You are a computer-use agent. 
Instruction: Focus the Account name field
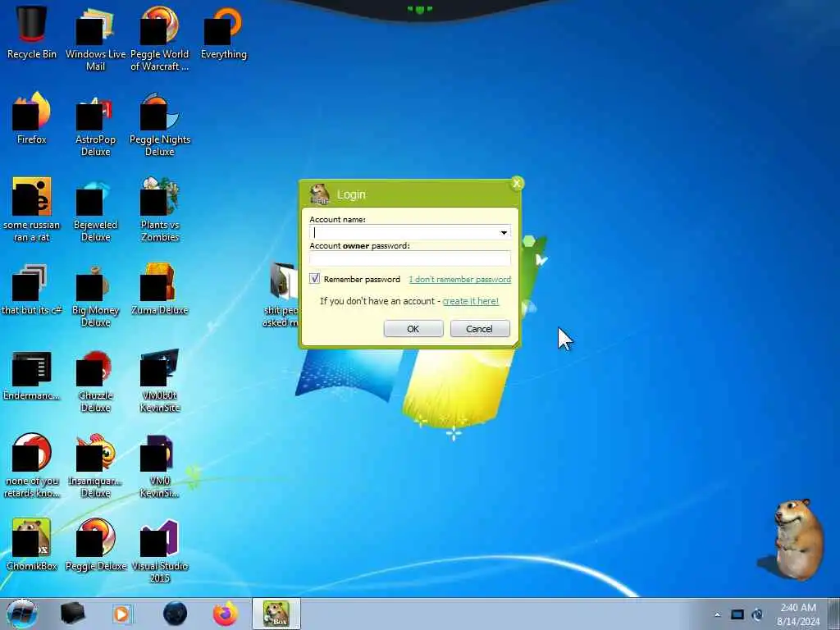pos(410,232)
